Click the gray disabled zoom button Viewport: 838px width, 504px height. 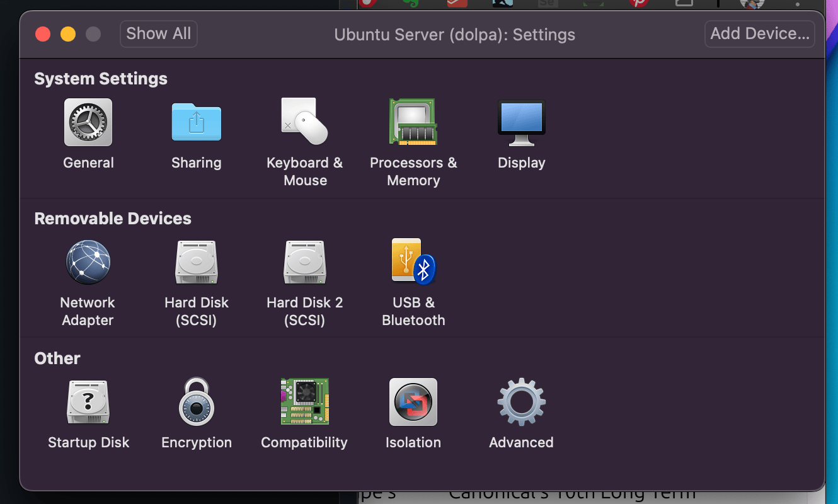pos(93,34)
